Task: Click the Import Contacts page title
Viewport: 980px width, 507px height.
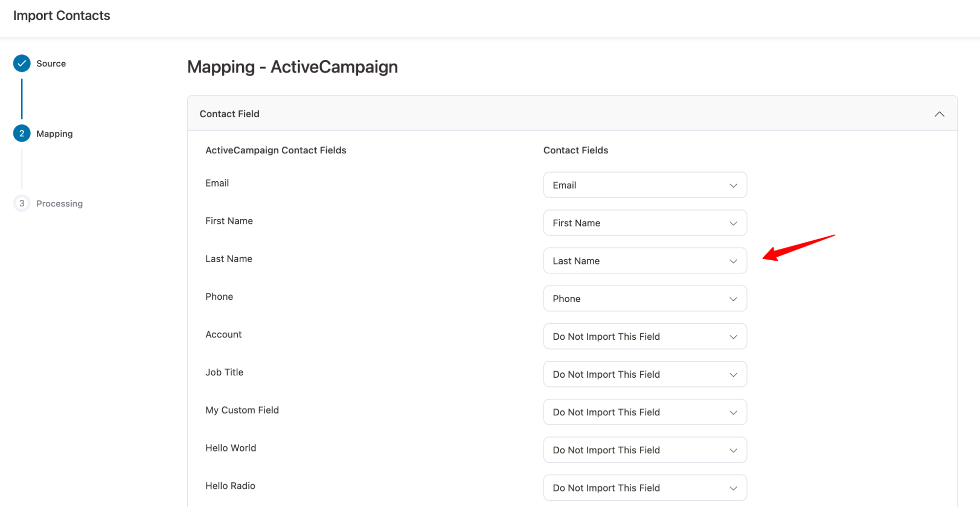Action: point(62,16)
